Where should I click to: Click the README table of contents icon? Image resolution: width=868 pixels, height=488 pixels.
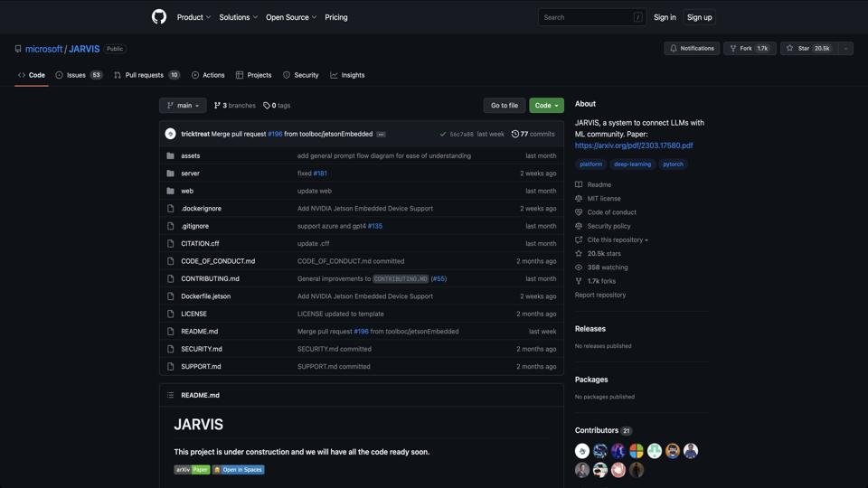[170, 395]
